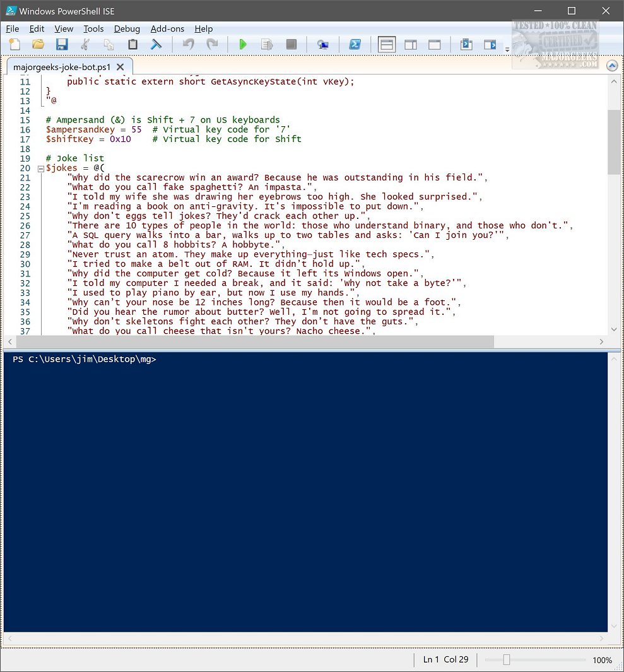Click the PowerShell ISE title bar icon
Image resolution: width=624 pixels, height=672 pixels.
click(11, 11)
